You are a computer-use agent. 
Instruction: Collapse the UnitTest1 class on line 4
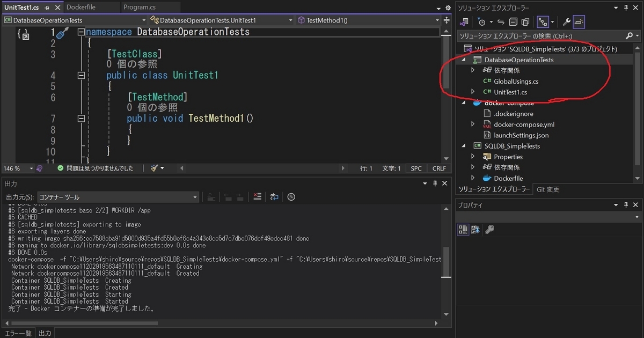click(81, 75)
